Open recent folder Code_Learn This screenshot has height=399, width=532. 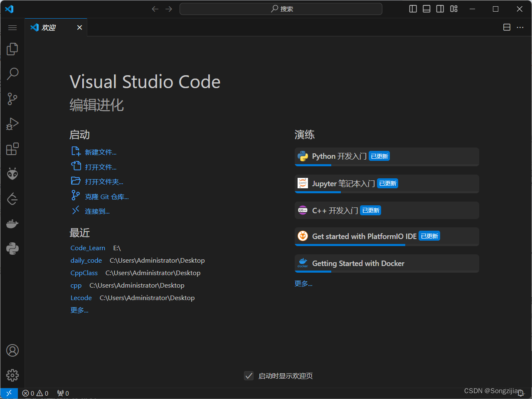tap(88, 248)
